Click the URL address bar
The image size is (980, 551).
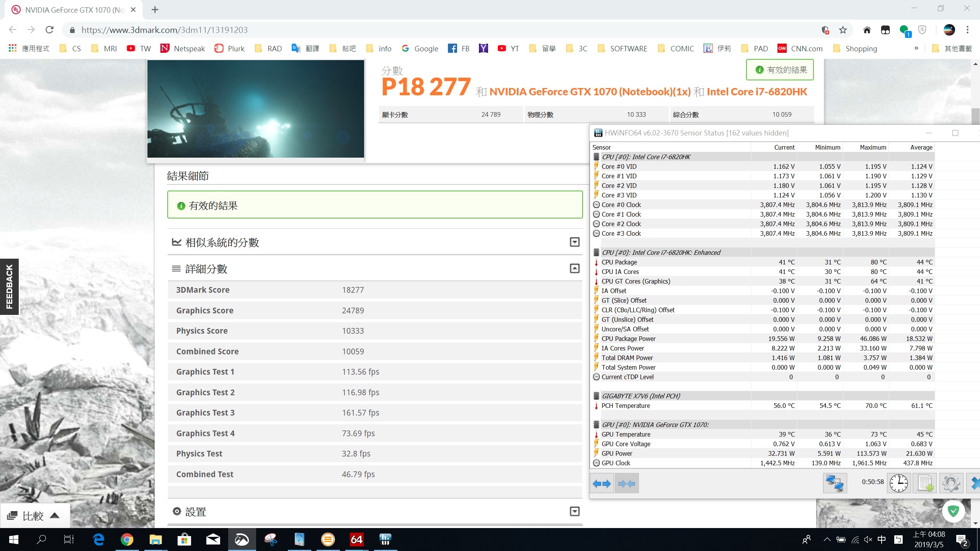pyautogui.click(x=440, y=30)
